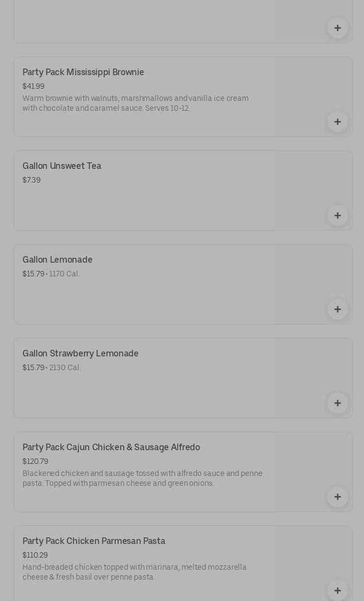
Task: Select the Gallon Unsweet Tea item name
Action: coord(62,166)
